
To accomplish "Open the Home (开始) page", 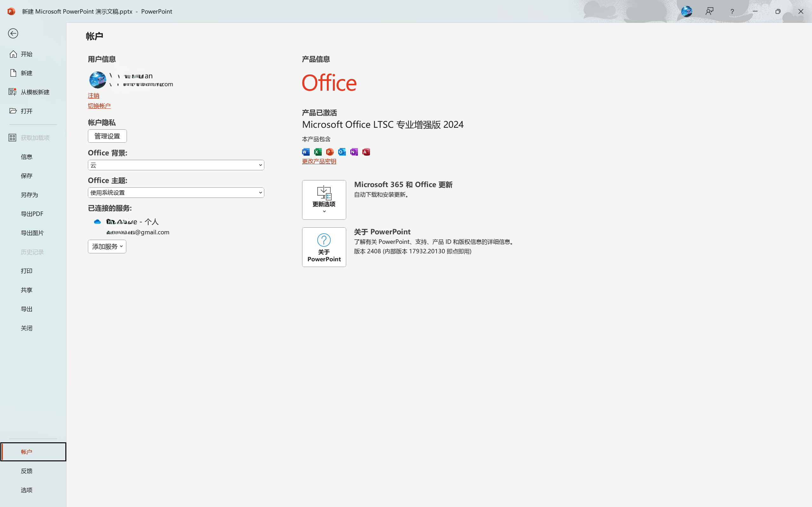I will [33, 54].
